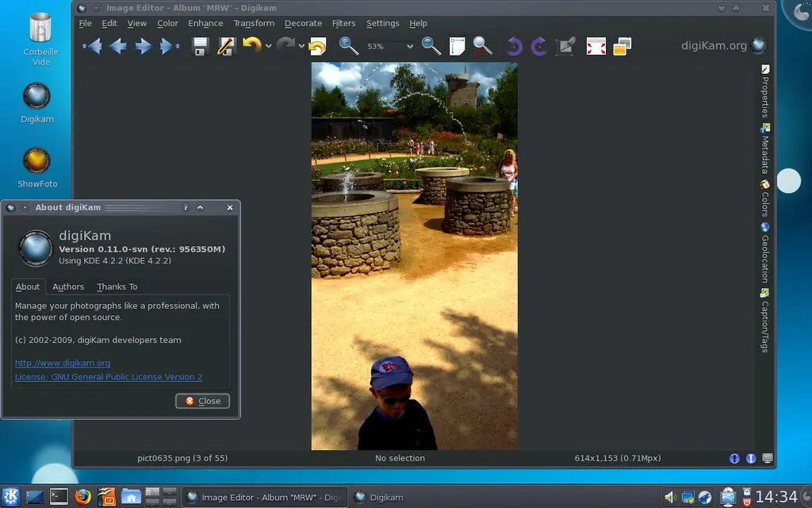Expand the redo history dropdown arrow

click(x=301, y=47)
